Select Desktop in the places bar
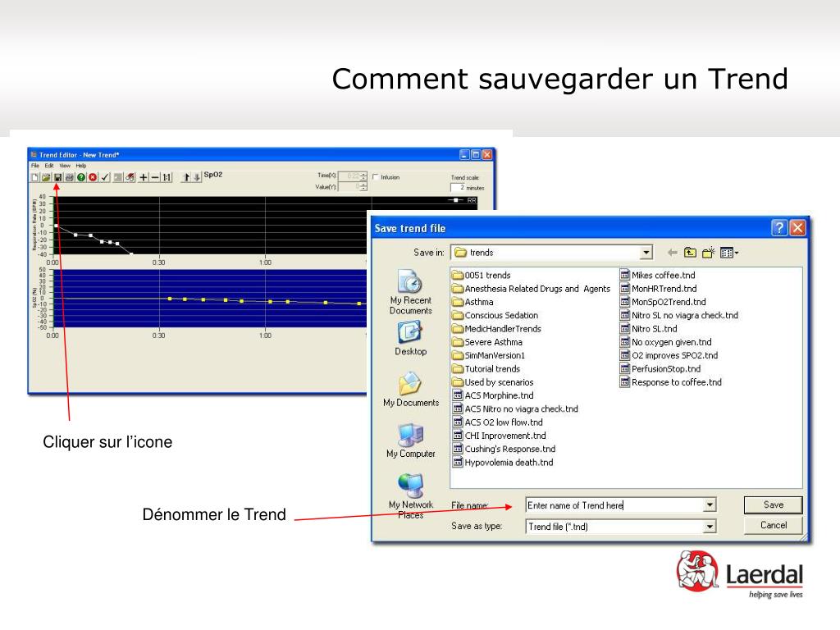The height and width of the screenshot is (630, 840). click(x=410, y=338)
